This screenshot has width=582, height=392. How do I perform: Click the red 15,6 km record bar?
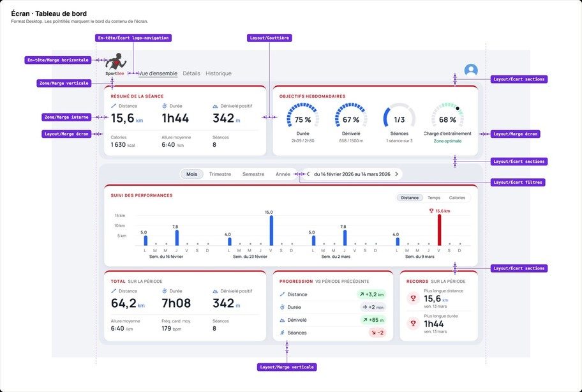440,230
